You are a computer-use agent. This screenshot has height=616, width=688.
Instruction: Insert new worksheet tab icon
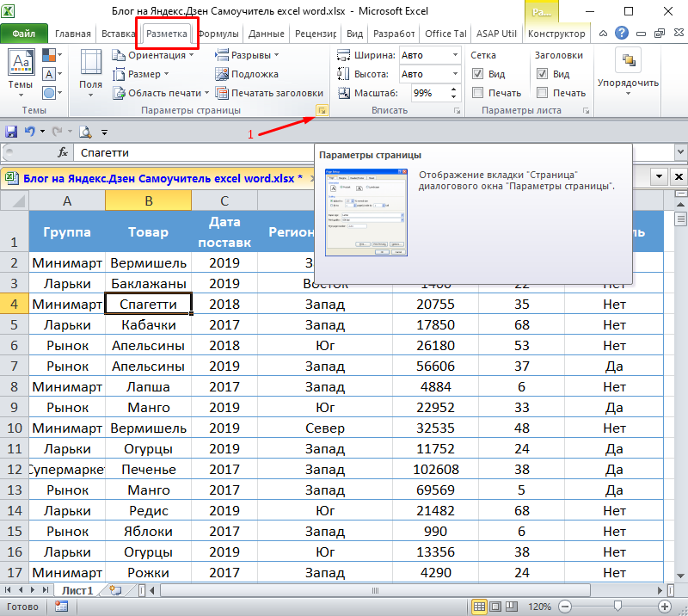point(116,590)
